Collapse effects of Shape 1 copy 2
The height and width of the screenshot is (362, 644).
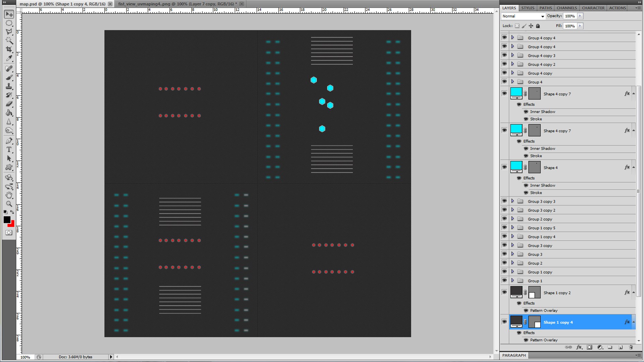(x=634, y=292)
